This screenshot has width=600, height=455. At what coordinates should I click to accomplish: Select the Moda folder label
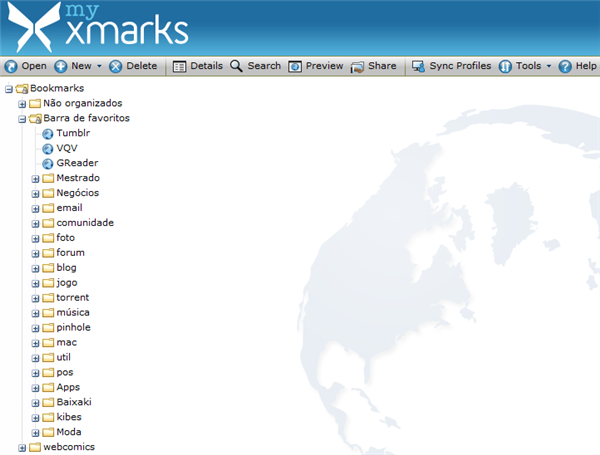point(69,432)
